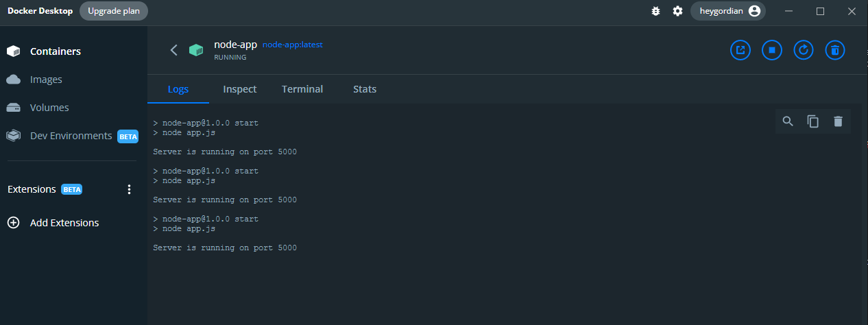Switch to the Terminal tab
The height and width of the screenshot is (325, 868).
(x=302, y=89)
